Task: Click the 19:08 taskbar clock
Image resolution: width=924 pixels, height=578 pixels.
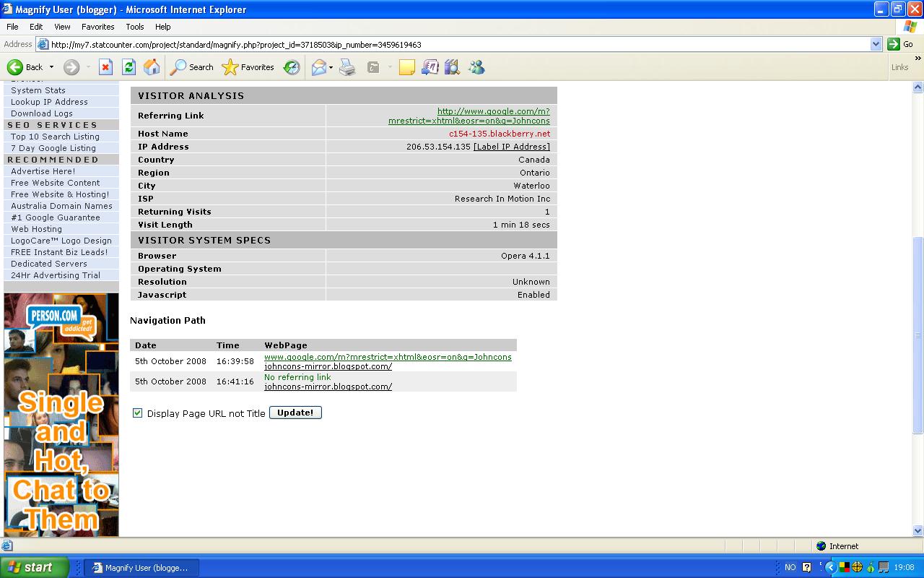Action: tap(904, 567)
